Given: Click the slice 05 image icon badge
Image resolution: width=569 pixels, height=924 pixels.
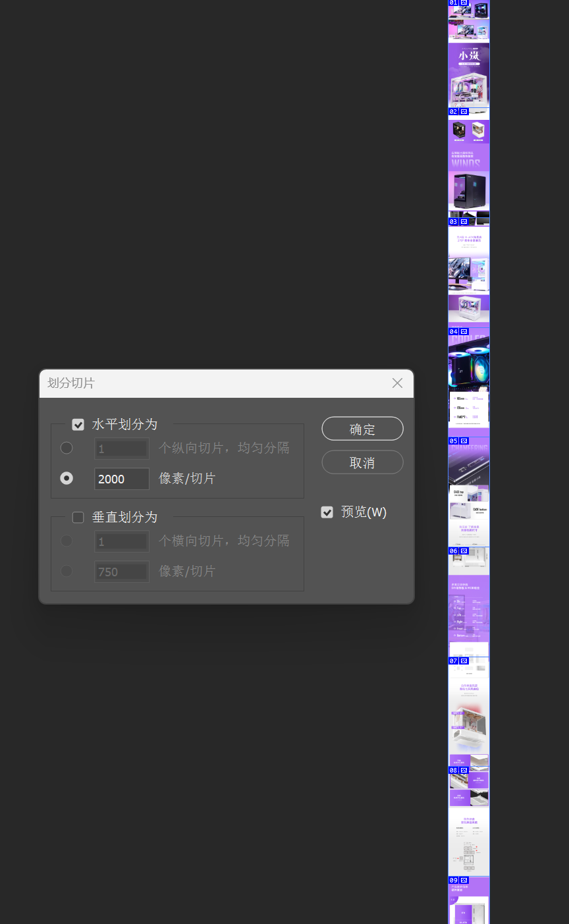Looking at the screenshot, I should (464, 441).
